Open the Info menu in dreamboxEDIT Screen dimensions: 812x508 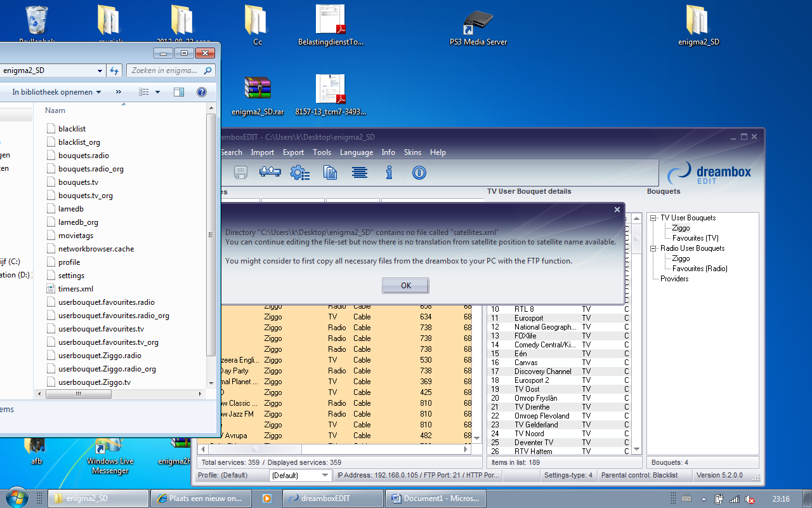(x=388, y=152)
